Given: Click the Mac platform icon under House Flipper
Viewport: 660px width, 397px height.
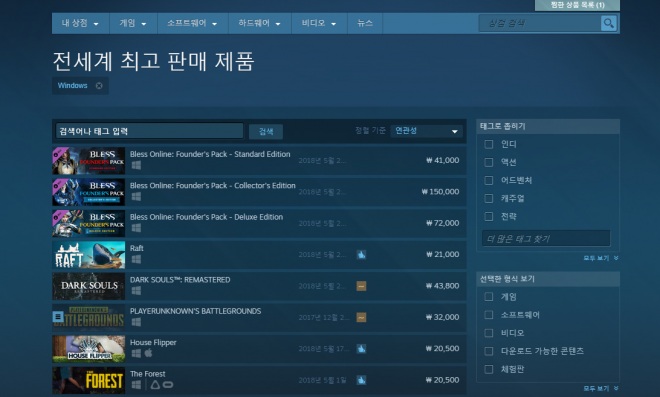Looking at the screenshot, I should (x=148, y=353).
